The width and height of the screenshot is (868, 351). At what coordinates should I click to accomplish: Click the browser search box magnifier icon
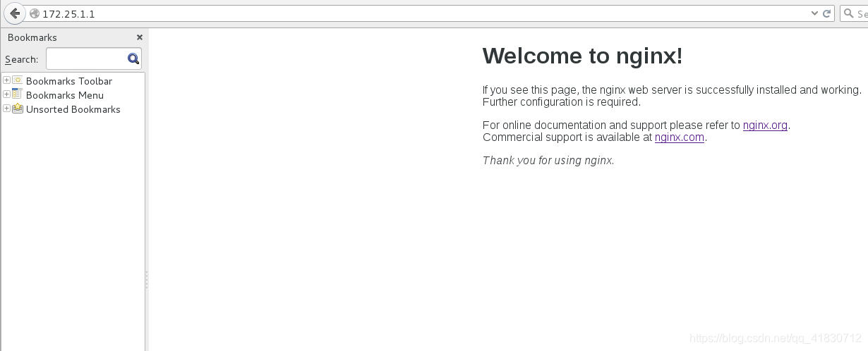click(848, 13)
